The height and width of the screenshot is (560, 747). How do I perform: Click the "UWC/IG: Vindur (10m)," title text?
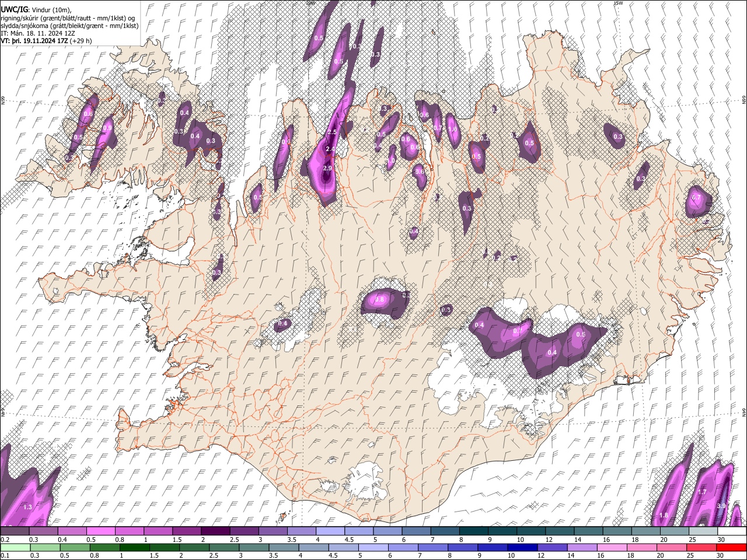pos(36,10)
